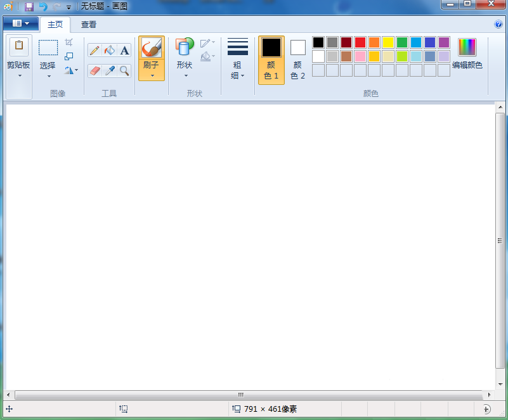508x420 pixels.
Task: Click the Undo arrow icon
Action: pyautogui.click(x=42, y=6)
